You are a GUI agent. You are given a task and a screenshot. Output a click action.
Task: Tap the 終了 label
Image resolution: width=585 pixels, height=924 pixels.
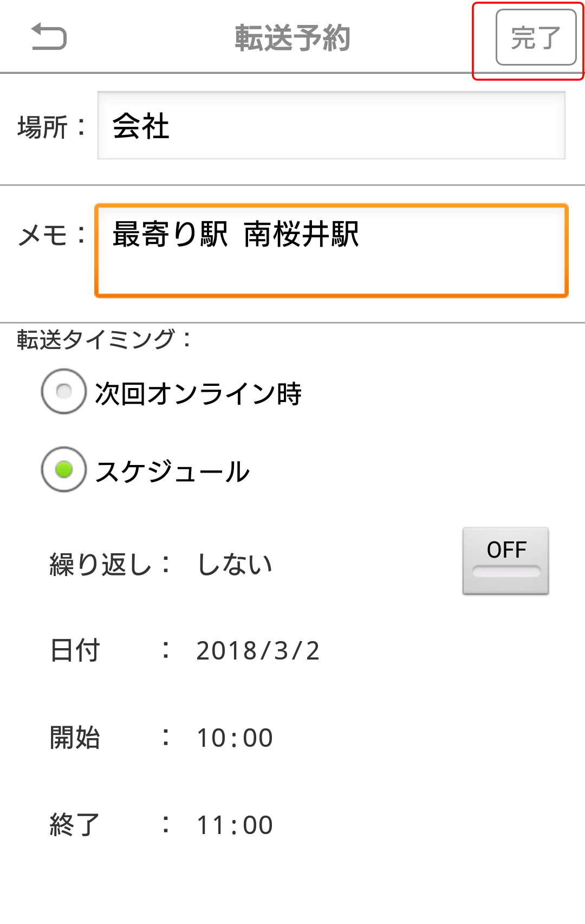[x=75, y=825]
